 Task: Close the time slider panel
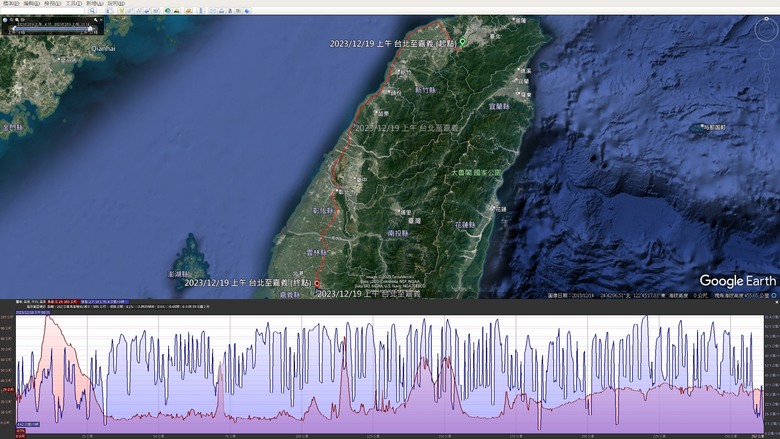(x=101, y=20)
